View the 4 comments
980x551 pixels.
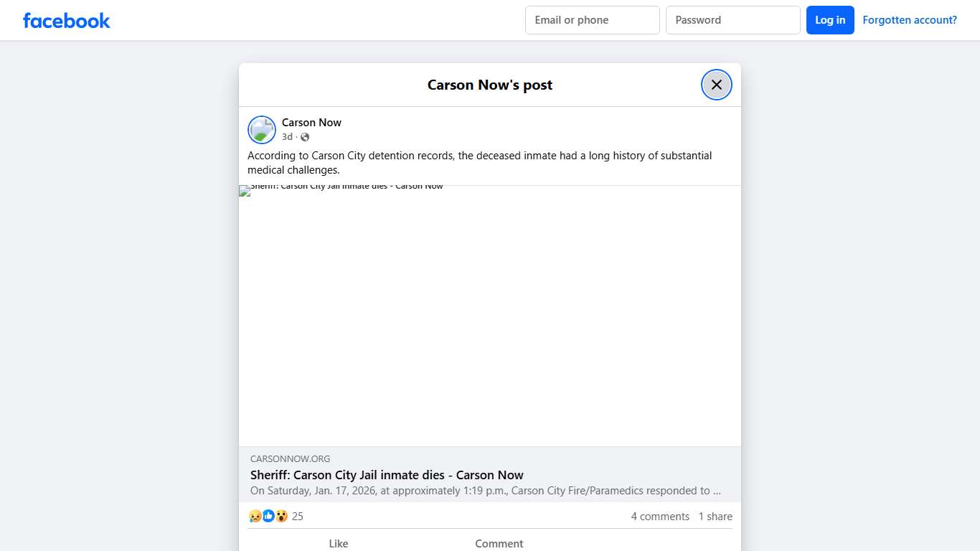659,516
